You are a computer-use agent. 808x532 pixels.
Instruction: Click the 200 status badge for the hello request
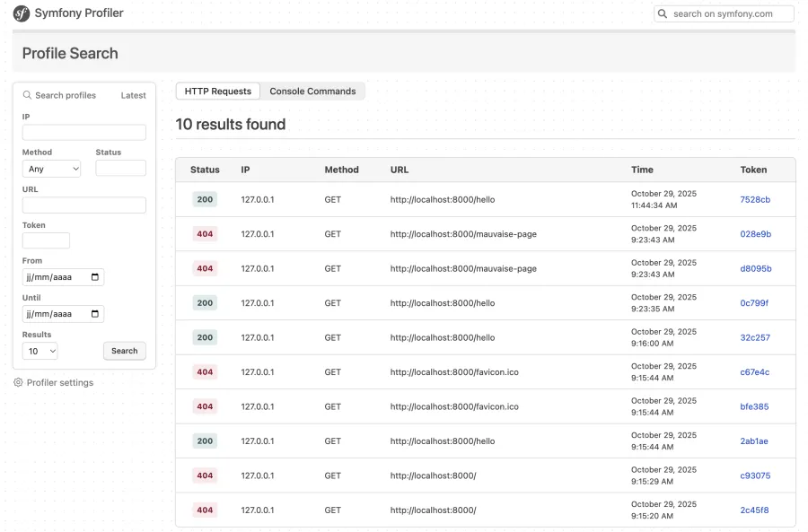tap(205, 199)
